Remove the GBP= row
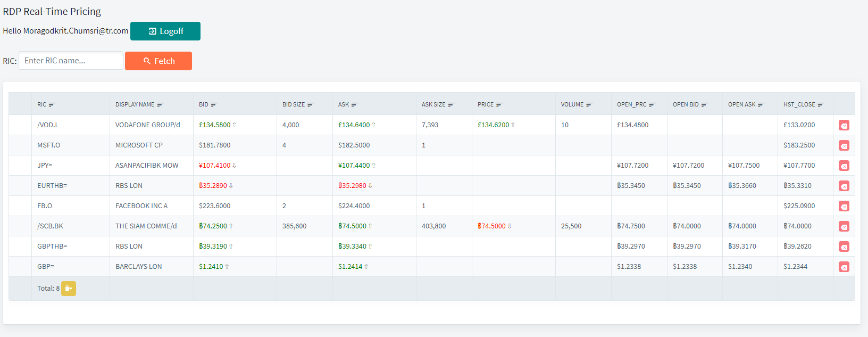 tap(844, 267)
